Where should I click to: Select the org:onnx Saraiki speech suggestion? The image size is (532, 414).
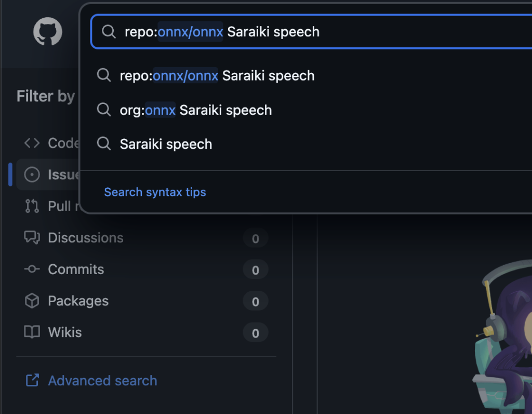(196, 110)
